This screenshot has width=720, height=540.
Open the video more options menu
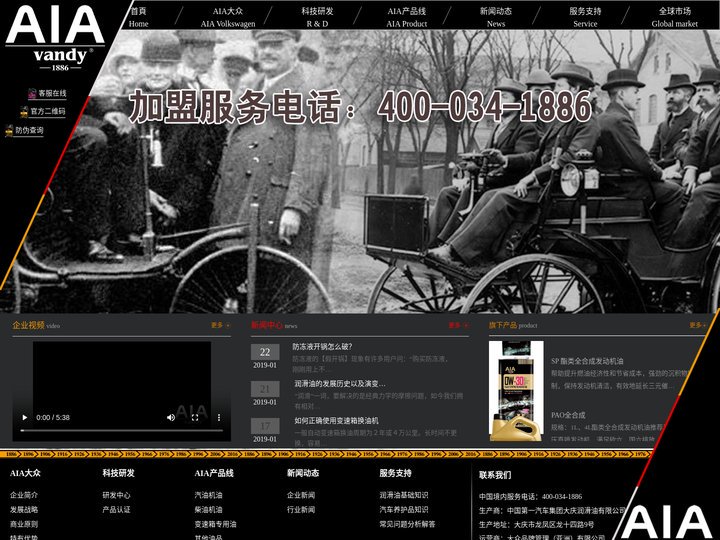pos(219,417)
